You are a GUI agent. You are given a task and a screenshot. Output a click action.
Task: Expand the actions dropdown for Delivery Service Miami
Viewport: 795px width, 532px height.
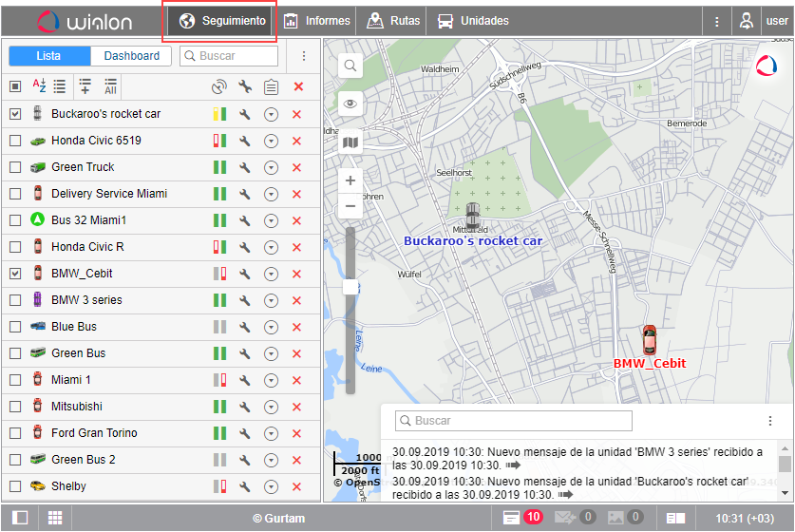click(x=271, y=194)
